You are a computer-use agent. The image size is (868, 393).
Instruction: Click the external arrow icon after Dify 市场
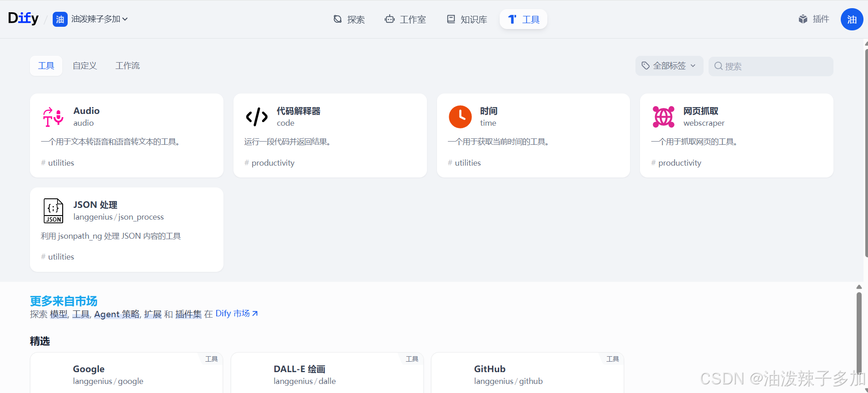[255, 314]
